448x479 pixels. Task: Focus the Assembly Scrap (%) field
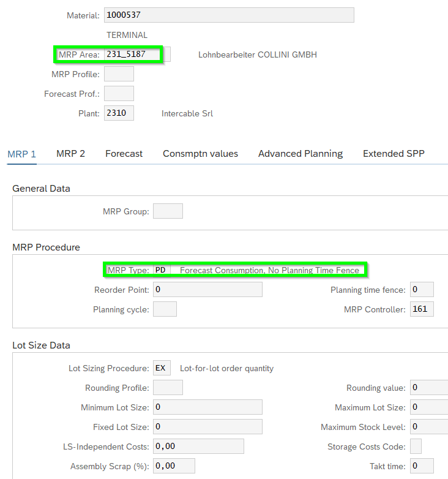pyautogui.click(x=174, y=466)
